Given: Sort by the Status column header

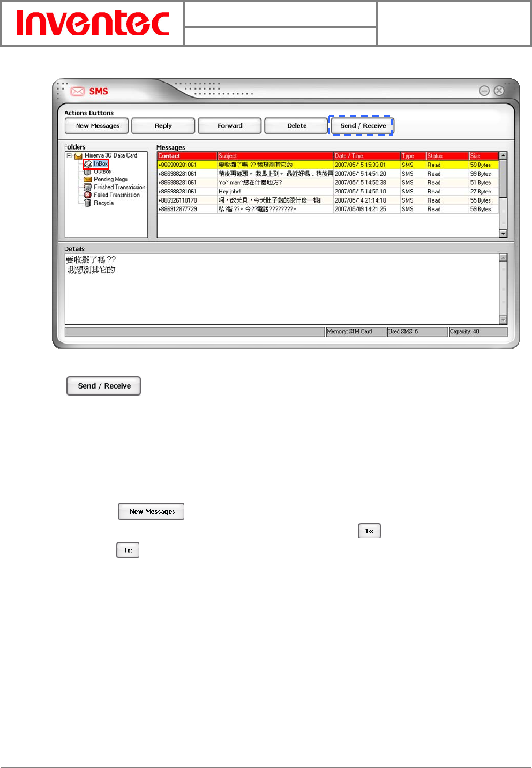Looking at the screenshot, I should pos(447,156).
